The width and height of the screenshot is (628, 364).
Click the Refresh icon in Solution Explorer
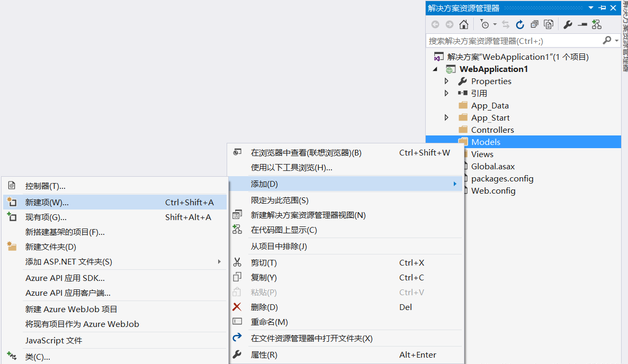(x=520, y=24)
